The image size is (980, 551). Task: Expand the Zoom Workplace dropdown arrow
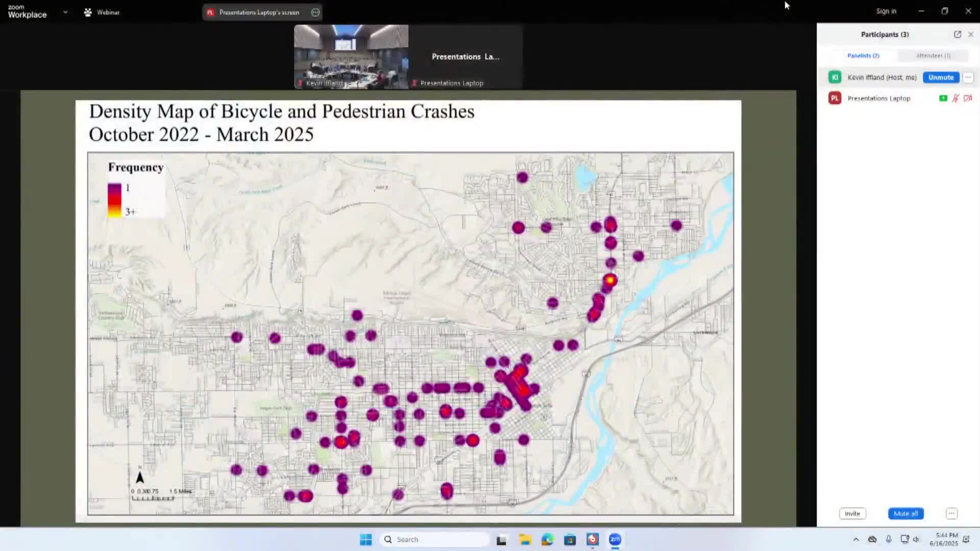click(65, 12)
